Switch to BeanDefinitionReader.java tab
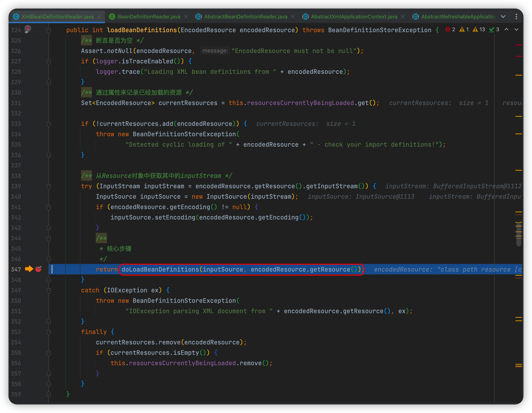This screenshot has height=413, width=532. 148,17
